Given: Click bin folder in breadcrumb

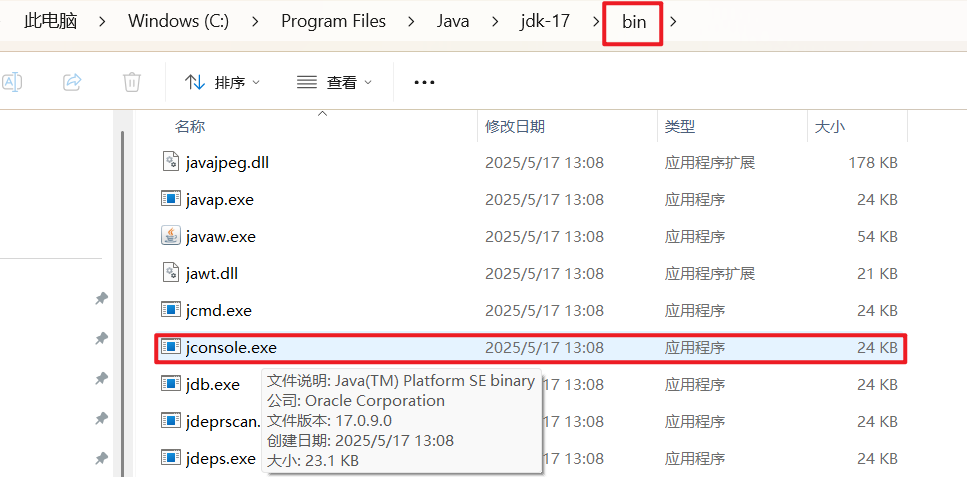Looking at the screenshot, I should coord(634,22).
